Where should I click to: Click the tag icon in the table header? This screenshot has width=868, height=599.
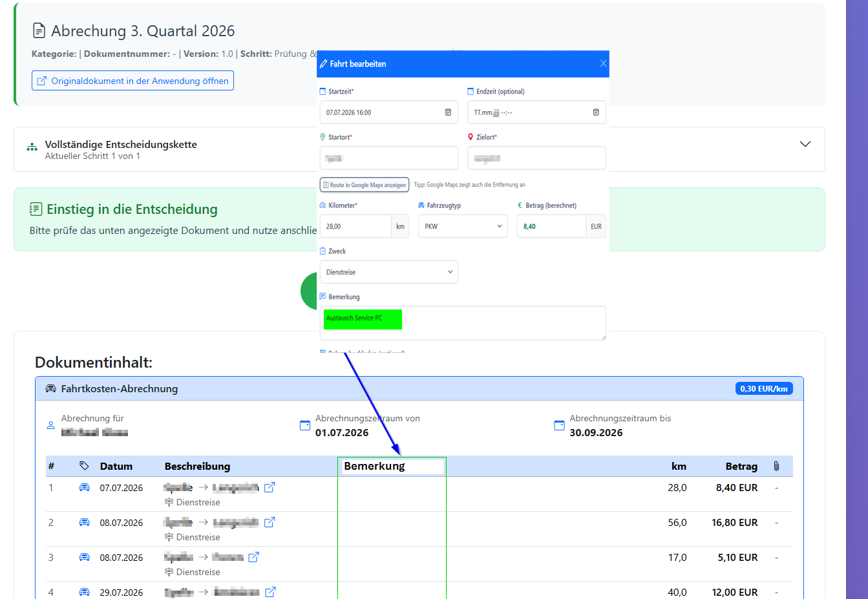[84, 466]
